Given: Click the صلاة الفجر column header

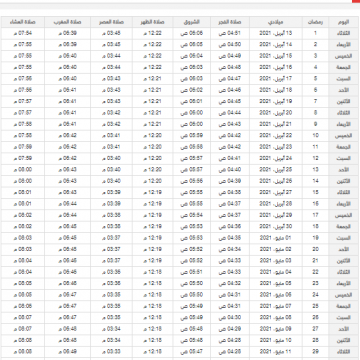Looking at the screenshot, I should coord(230,22).
